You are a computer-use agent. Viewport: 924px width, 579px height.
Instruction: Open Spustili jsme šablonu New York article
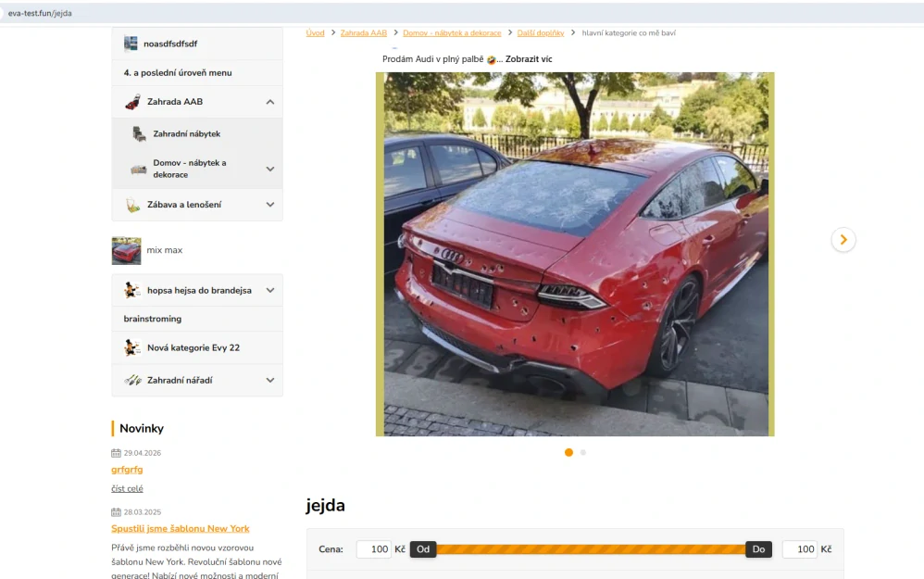click(181, 528)
